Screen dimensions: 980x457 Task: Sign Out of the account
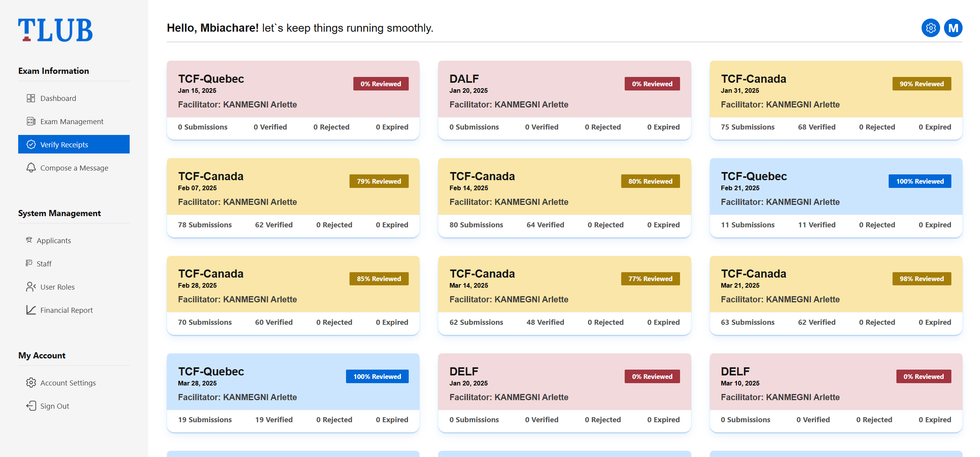tap(74, 406)
